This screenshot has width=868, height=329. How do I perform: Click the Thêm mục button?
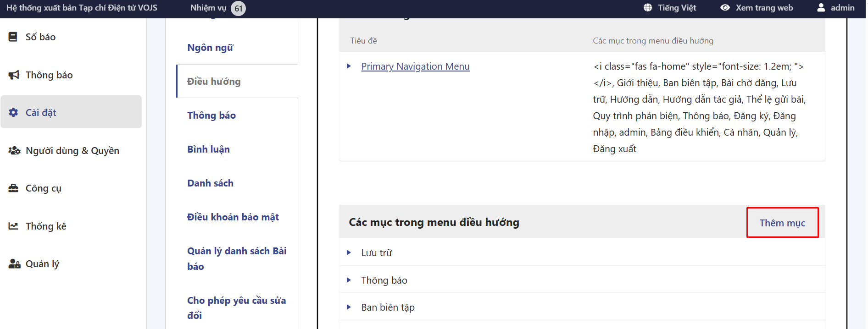click(x=782, y=223)
